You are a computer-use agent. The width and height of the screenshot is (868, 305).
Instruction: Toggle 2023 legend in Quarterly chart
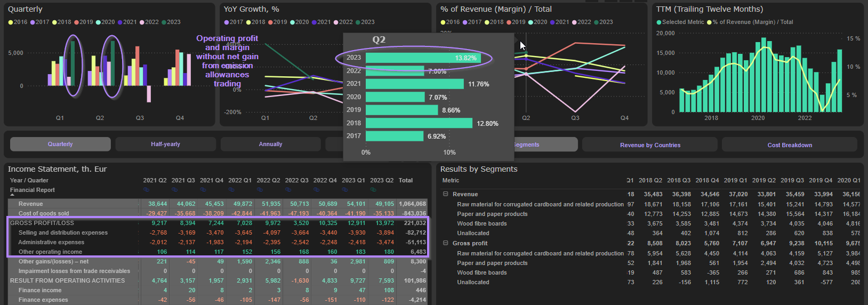171,22
